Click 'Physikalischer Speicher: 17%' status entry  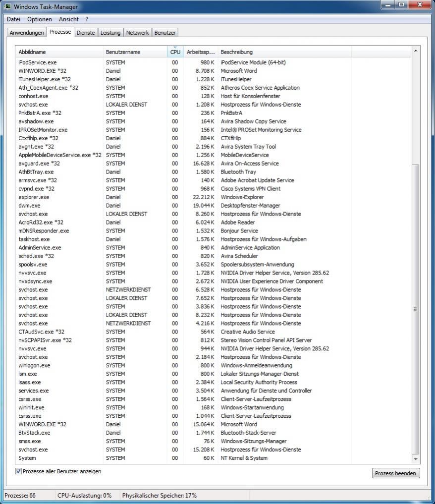[x=160, y=495]
